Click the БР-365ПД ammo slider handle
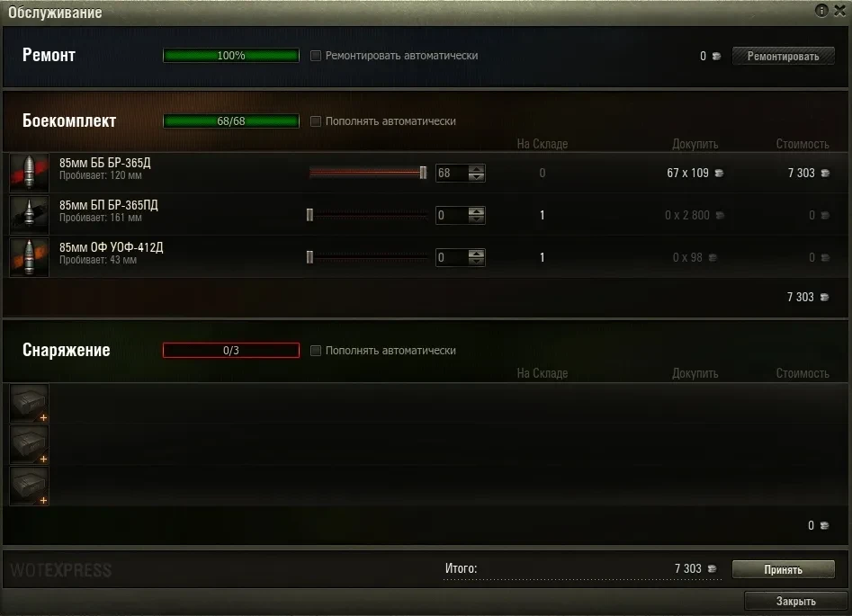Viewport: 852px width, 616px height. (x=309, y=215)
